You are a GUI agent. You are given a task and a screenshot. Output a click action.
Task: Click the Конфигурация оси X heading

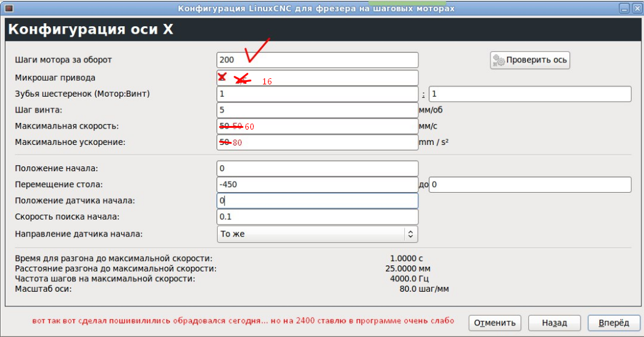click(x=91, y=29)
